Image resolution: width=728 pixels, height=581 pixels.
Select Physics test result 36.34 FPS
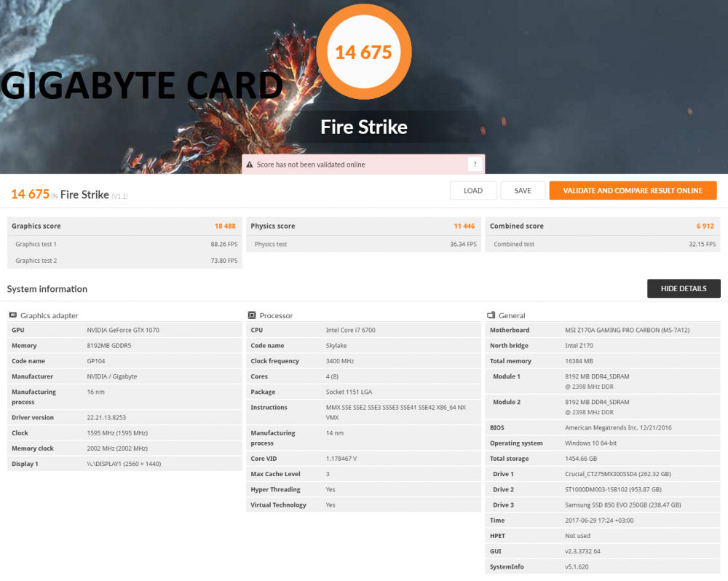tap(463, 244)
